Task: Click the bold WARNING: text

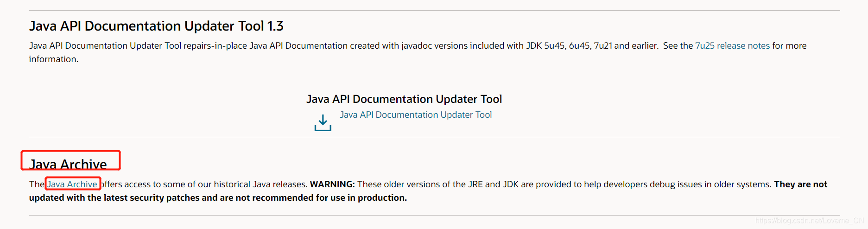Action: coord(332,184)
